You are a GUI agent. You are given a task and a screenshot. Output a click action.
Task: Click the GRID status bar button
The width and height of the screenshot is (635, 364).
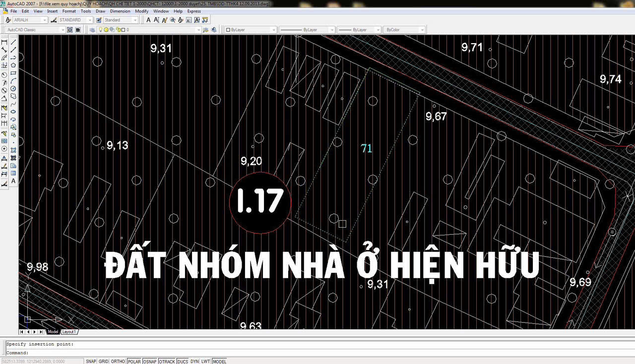pos(103,362)
